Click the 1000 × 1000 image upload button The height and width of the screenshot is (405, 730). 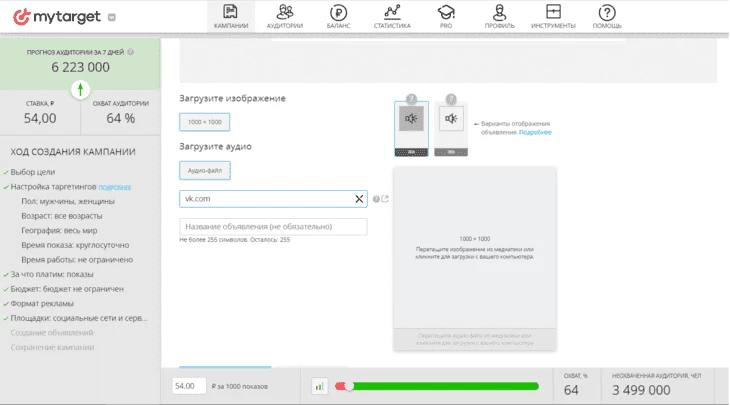[204, 122]
